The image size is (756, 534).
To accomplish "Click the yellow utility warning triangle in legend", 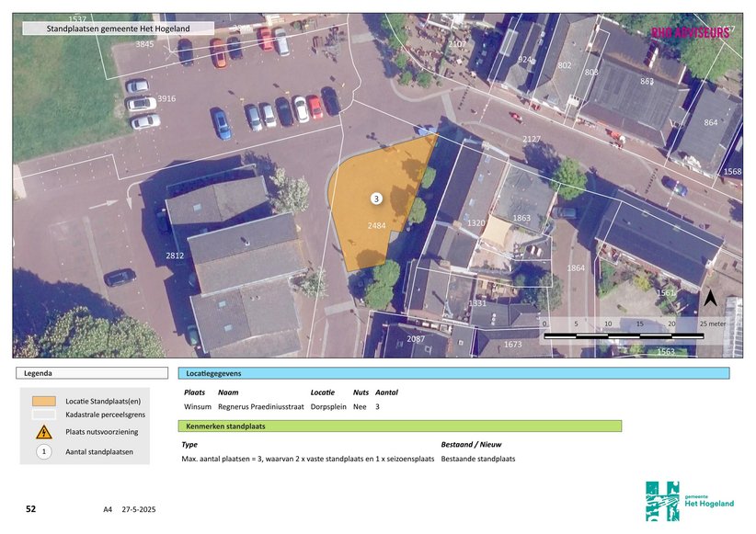I will (x=43, y=432).
